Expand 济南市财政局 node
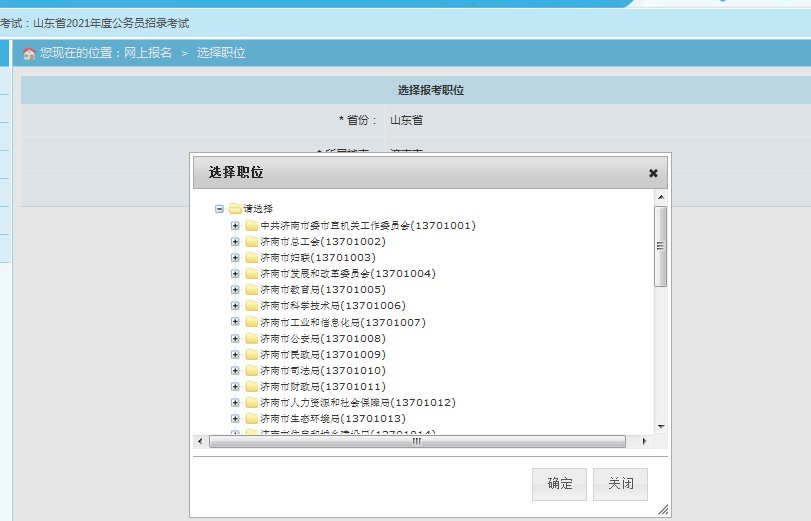The height and width of the screenshot is (521, 811). pos(235,387)
